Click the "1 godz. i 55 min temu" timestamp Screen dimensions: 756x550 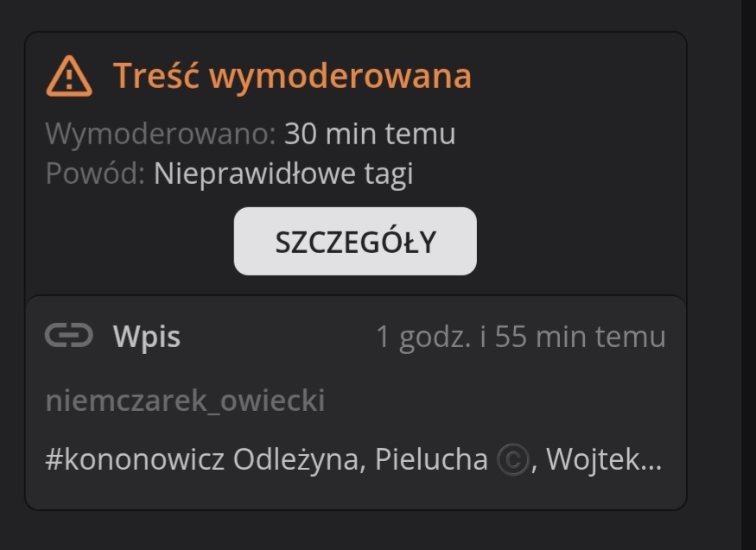[x=521, y=336]
